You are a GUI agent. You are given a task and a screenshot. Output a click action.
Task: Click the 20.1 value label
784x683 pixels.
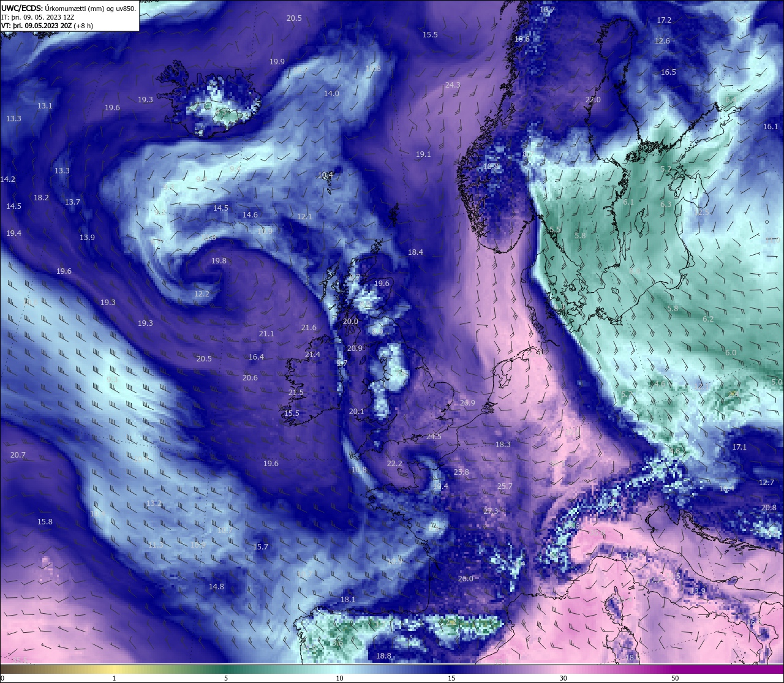[356, 412]
